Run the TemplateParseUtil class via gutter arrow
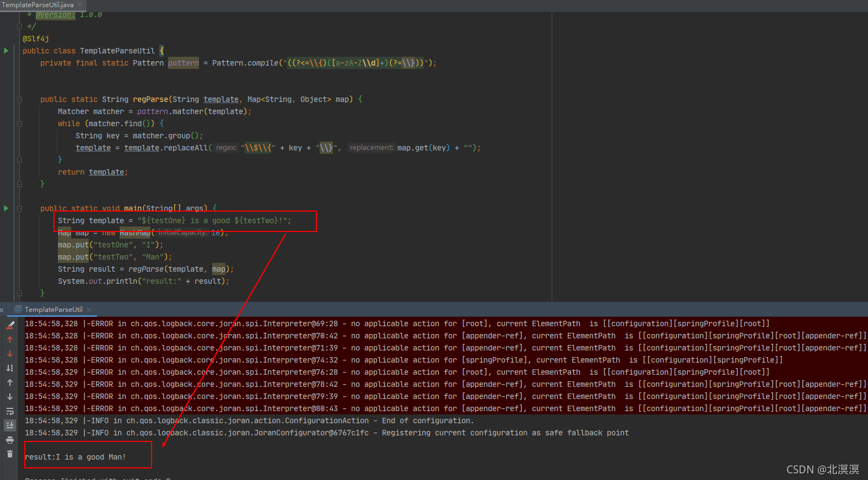The width and height of the screenshot is (868, 480). tap(6, 51)
